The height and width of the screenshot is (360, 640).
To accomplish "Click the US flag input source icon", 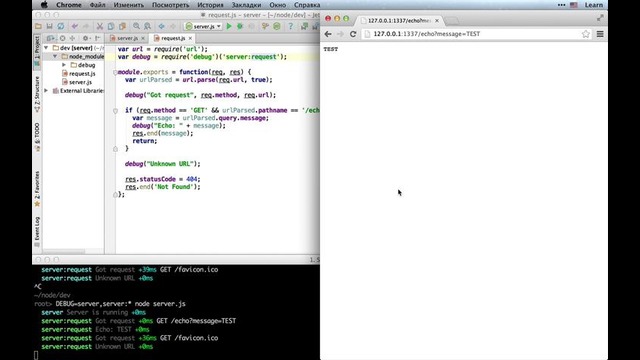I will tap(573, 5).
